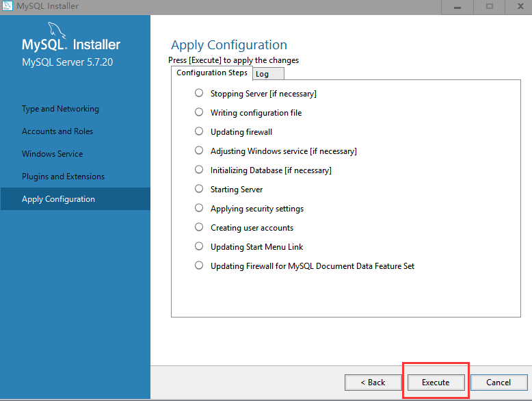Click the 'Stopping Server [if necessary]' text
This screenshot has height=401, width=532.
pos(263,94)
